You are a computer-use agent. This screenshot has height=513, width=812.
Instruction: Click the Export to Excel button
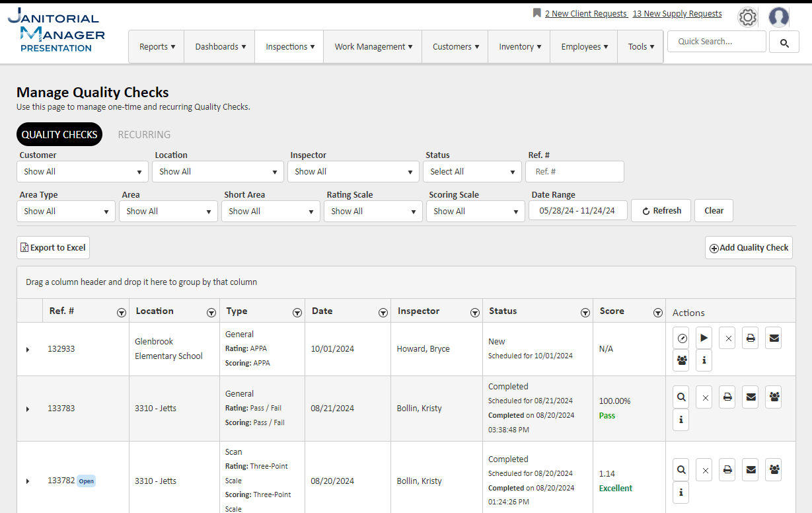click(53, 248)
